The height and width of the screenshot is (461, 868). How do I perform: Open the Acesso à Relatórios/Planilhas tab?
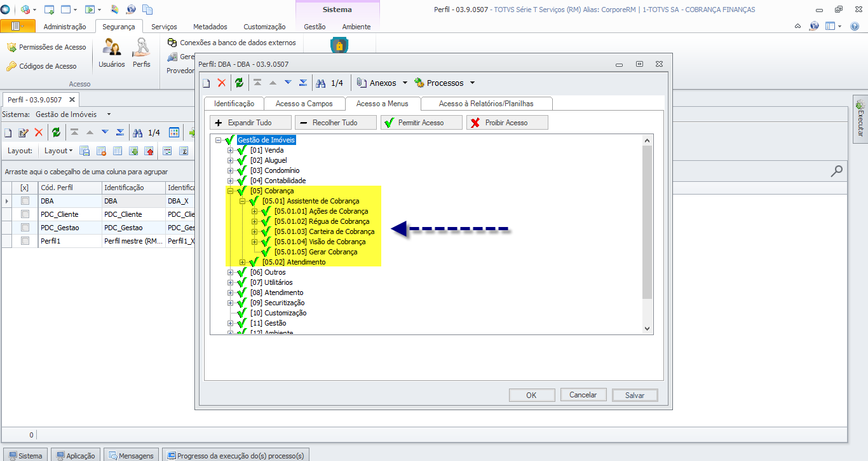(x=486, y=104)
